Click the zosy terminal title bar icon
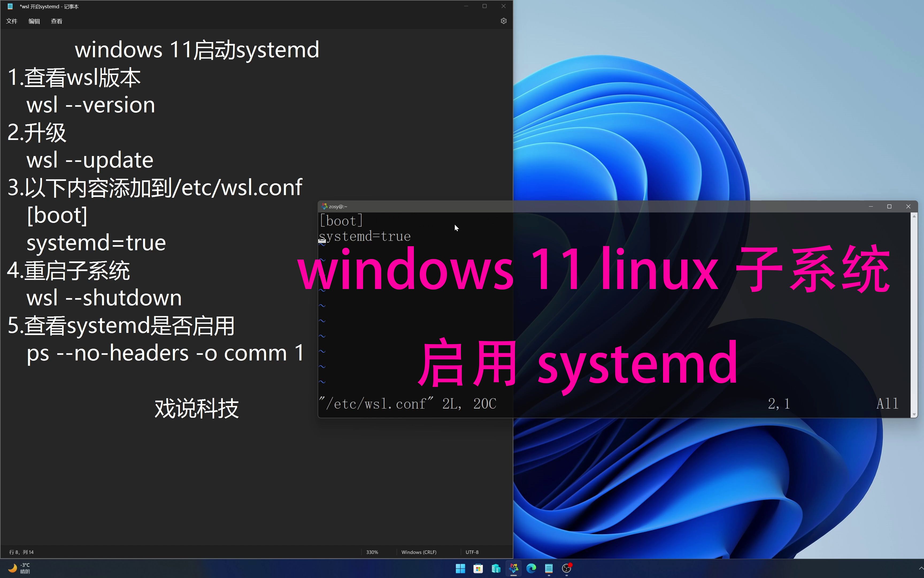 click(324, 206)
